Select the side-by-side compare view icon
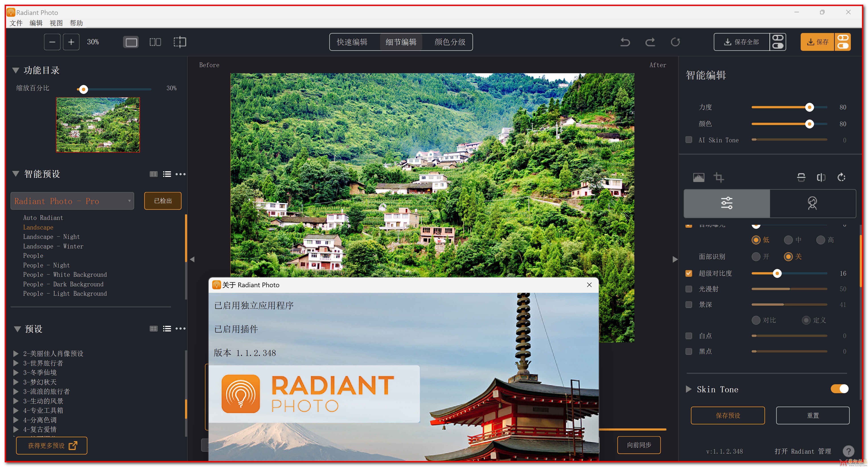Screen dimensions: 868x467 (155, 42)
